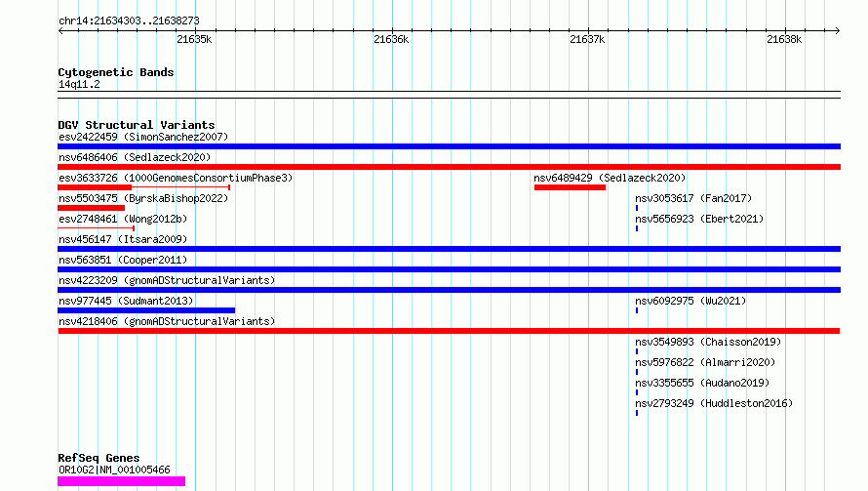Click the blue bar under esv2422459
868x491 pixels.
(x=449, y=146)
